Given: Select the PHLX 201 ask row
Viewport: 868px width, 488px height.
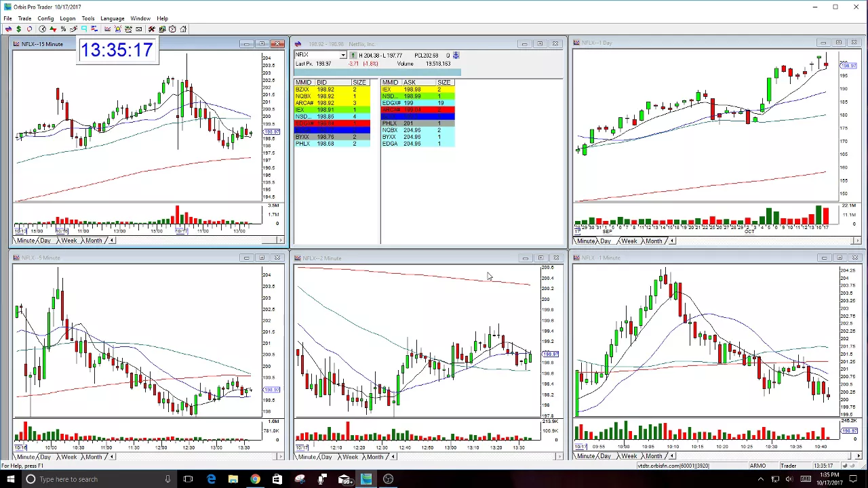Looking at the screenshot, I should tap(418, 123).
